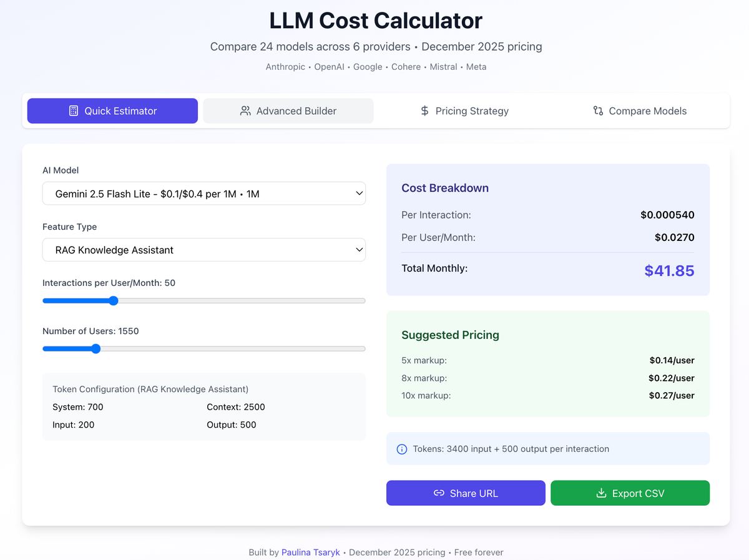Image resolution: width=749 pixels, height=560 pixels.
Task: Switch to the Pricing Strategy tab
Action: 464,111
